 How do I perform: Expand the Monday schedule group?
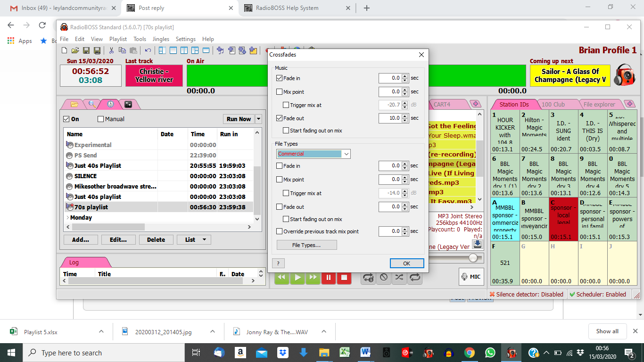pyautogui.click(x=67, y=218)
